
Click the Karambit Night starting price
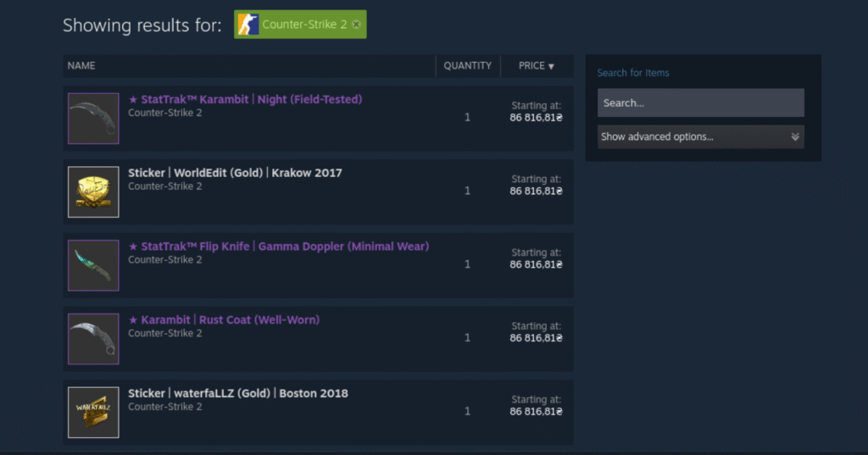tap(536, 119)
